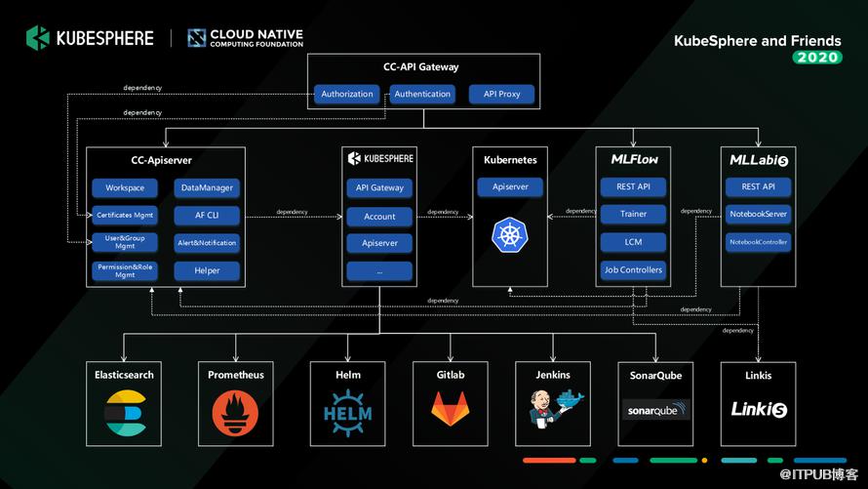Click the Kubernetes Apiserver block
Image resolution: width=868 pixels, height=489 pixels.
click(x=510, y=186)
